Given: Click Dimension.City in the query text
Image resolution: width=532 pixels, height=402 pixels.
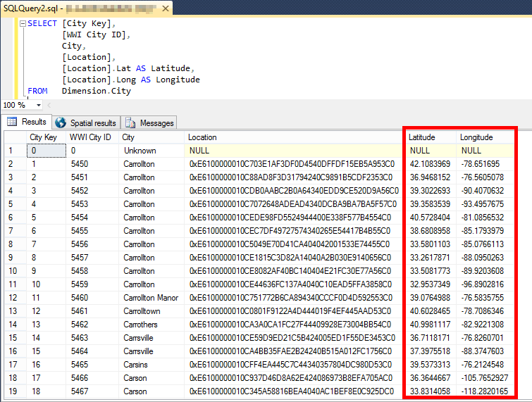Looking at the screenshot, I should tap(97, 91).
